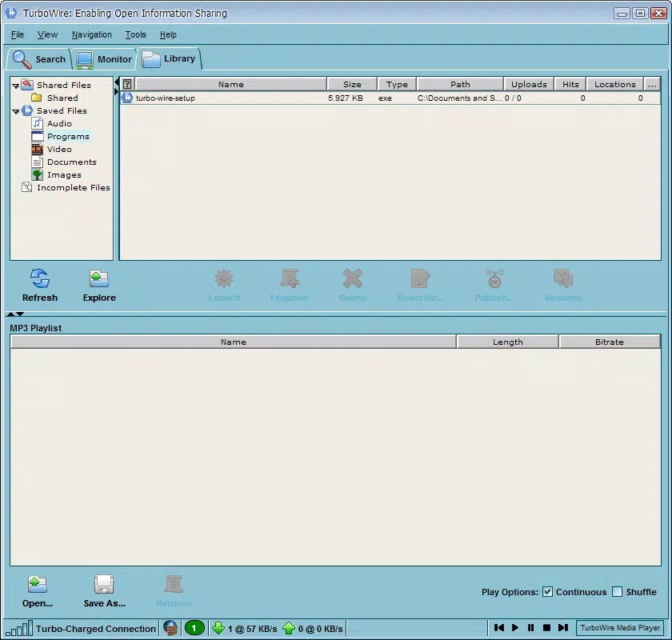672x640 pixels.
Task: Click the playlist panel down arrow
Action: [20, 314]
